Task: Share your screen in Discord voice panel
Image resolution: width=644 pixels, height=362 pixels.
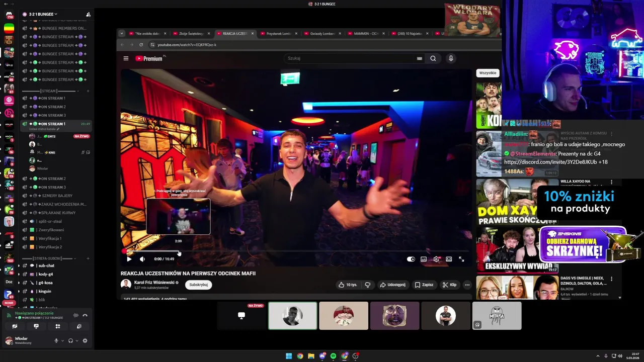Action: coord(36,326)
